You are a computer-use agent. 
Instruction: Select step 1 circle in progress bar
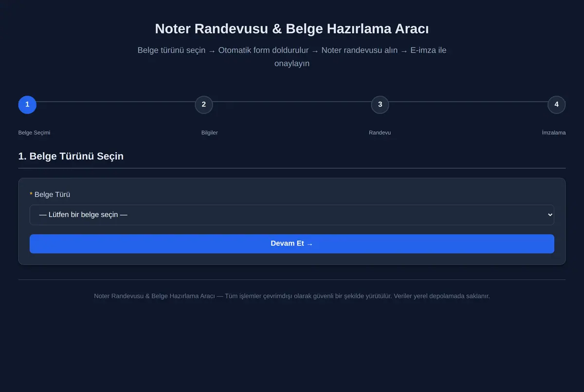(27, 105)
